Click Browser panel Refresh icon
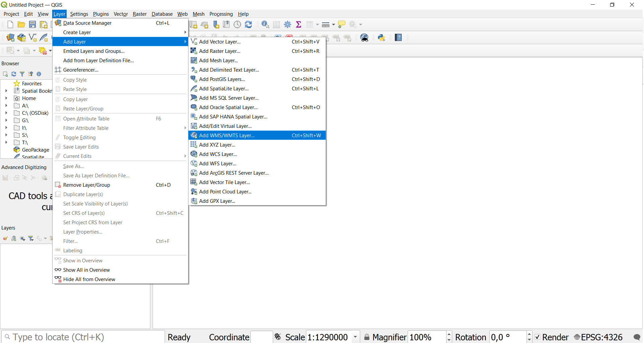Image resolution: width=644 pixels, height=343 pixels. (14, 74)
